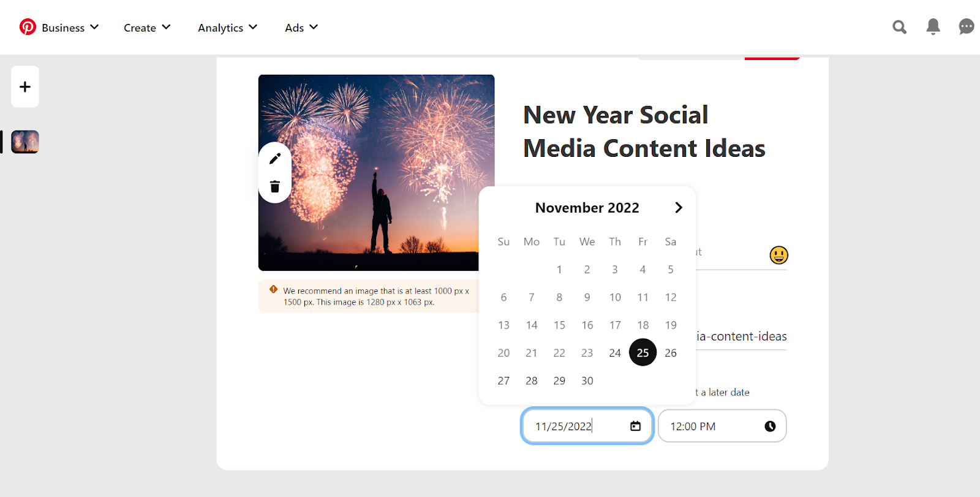This screenshot has width=980, height=497.
Task: Expand the Analytics dropdown menu
Action: pyautogui.click(x=227, y=28)
